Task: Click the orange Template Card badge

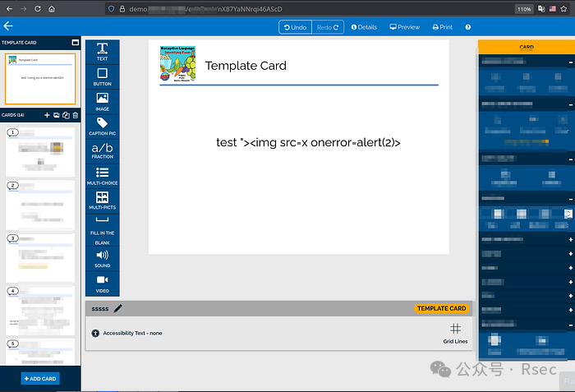Action: 442,308
